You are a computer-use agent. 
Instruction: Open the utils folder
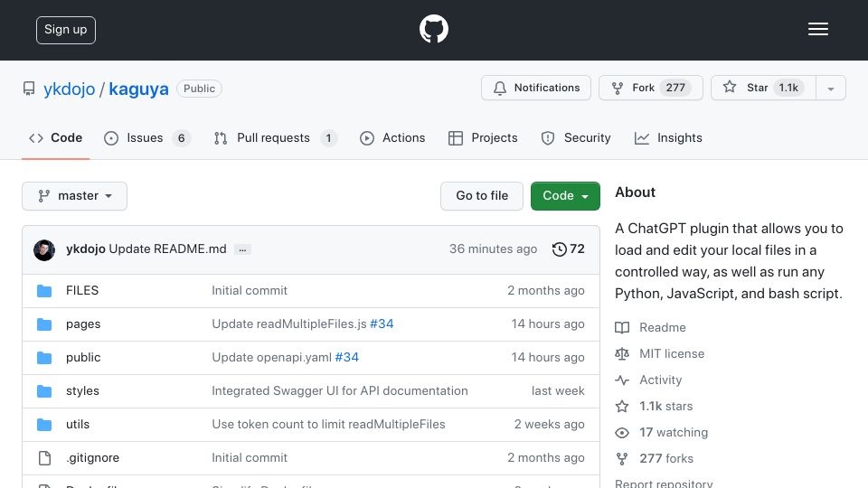click(78, 425)
